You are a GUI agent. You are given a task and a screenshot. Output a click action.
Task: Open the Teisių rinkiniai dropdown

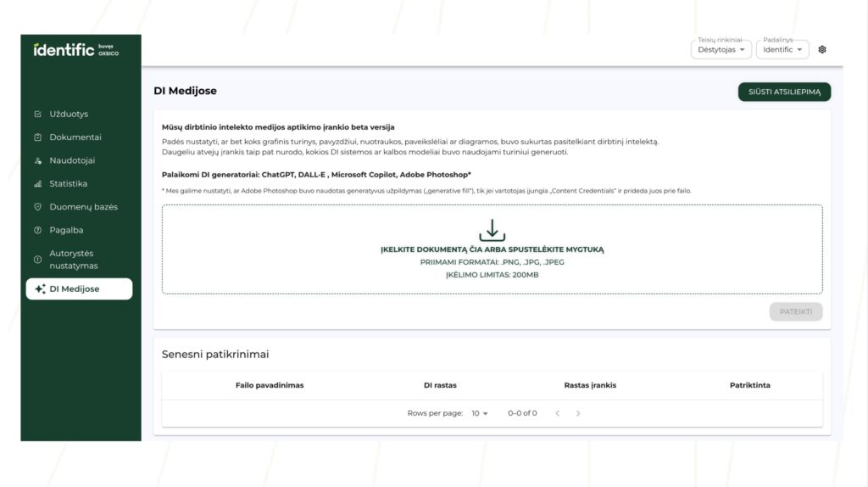pos(721,49)
